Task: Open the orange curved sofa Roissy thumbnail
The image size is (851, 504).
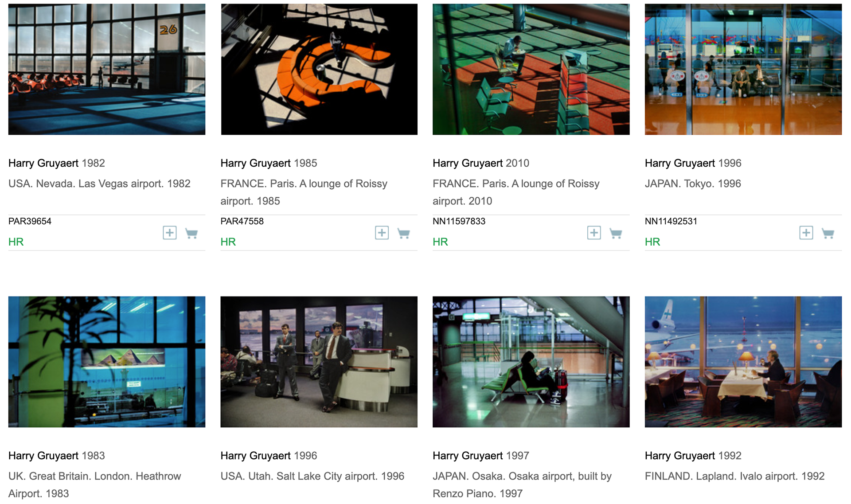Action: coord(319,69)
